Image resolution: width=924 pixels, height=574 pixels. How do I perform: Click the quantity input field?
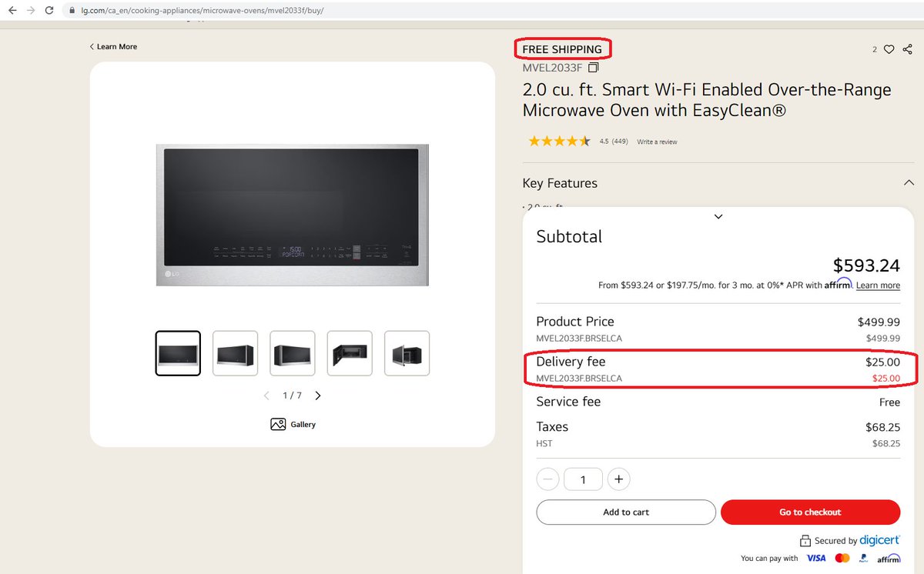[x=583, y=479]
